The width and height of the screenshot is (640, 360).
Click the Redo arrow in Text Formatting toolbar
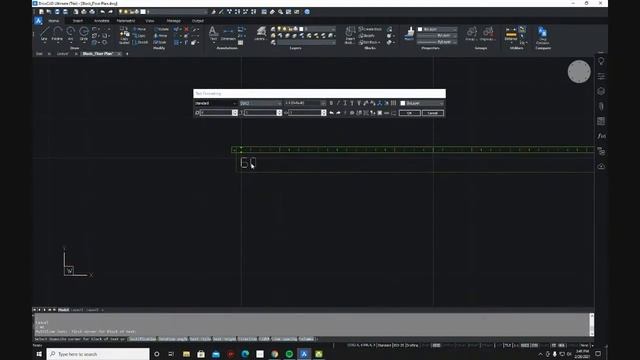tap(338, 113)
